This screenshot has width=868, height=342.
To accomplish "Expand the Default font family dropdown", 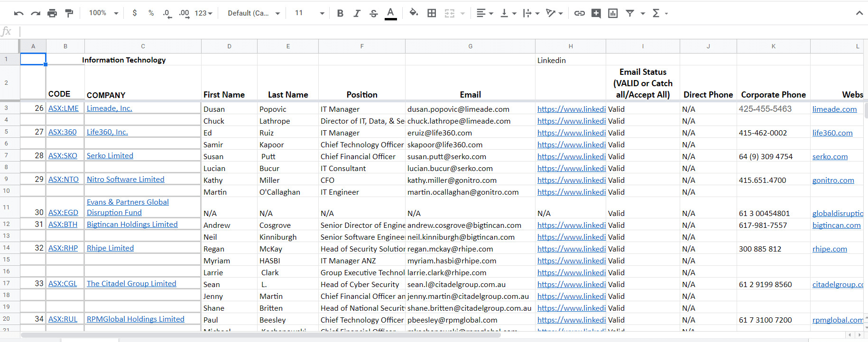I will pos(254,13).
